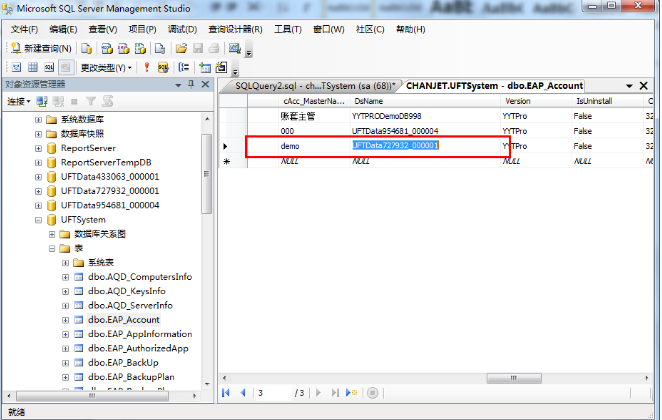Open the active documents list dropdown arrow

(x=629, y=86)
